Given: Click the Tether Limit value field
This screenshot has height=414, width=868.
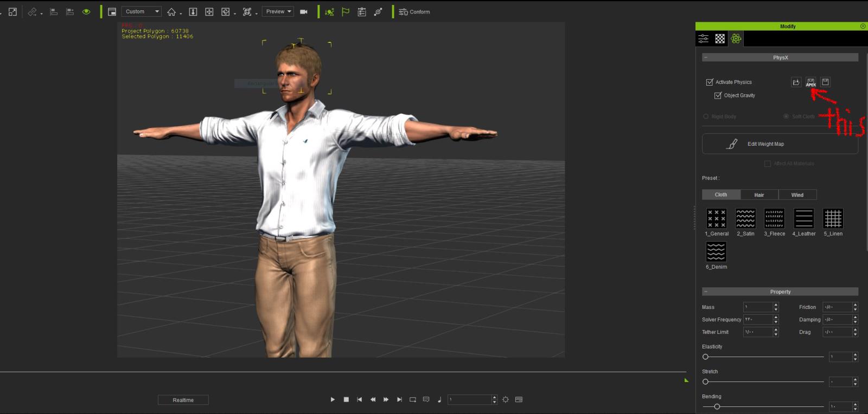Looking at the screenshot, I should point(758,332).
